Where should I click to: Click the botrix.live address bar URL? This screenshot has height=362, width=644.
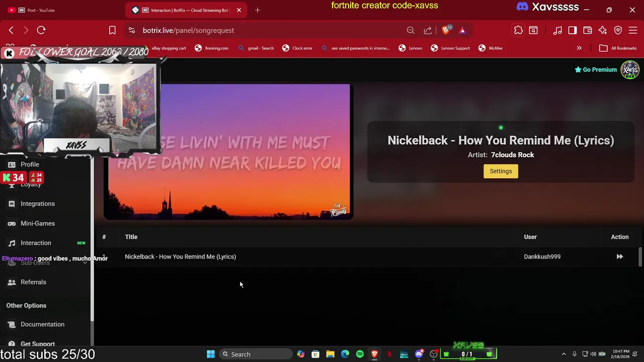click(188, 30)
